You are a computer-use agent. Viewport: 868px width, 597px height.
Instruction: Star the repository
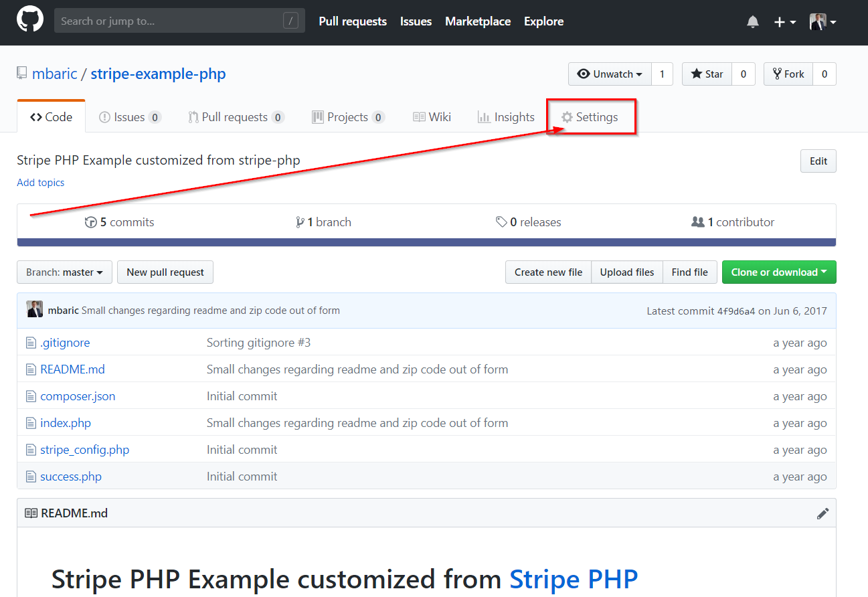(707, 74)
